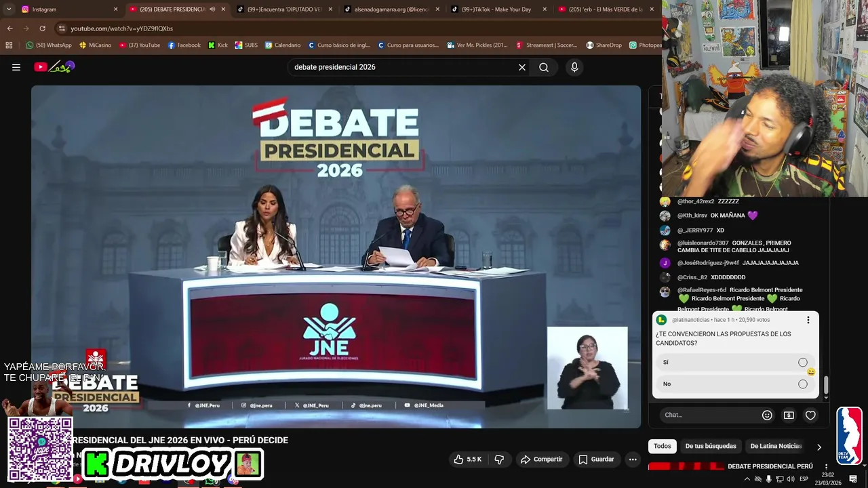This screenshot has height=488, width=868.
Task: Open more actions on the video
Action: coord(633,460)
